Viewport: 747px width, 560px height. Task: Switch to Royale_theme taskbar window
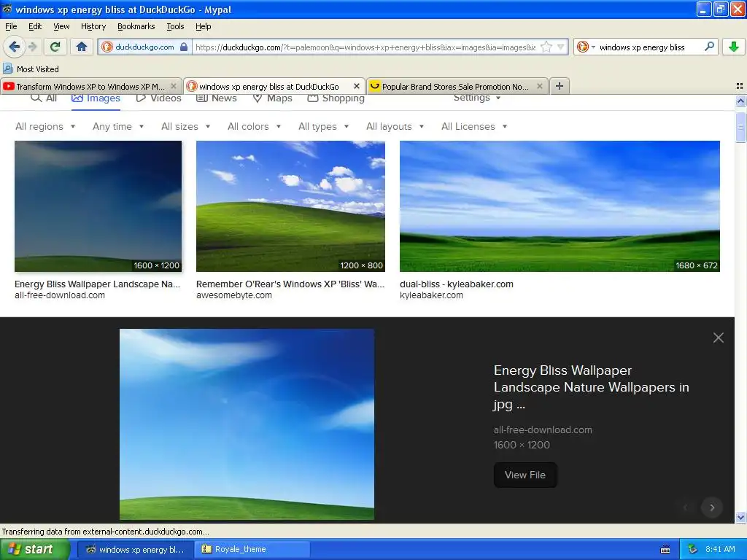click(252, 549)
